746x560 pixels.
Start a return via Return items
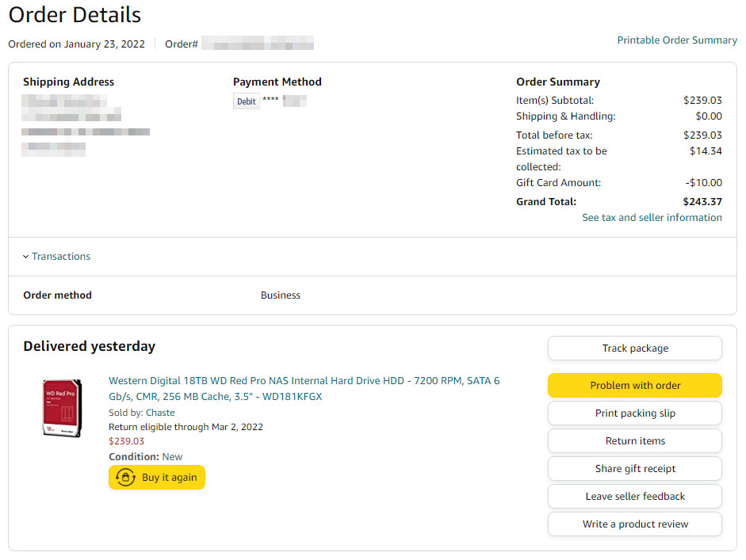point(635,440)
